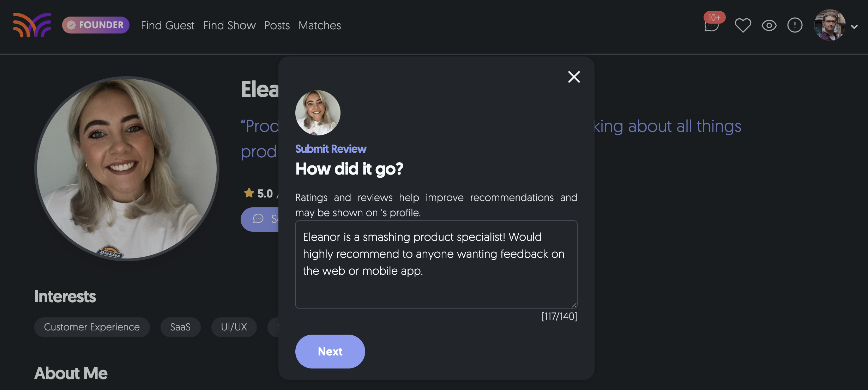868x390 pixels.
Task: Click the FOUNDER badge
Action: pos(96,25)
